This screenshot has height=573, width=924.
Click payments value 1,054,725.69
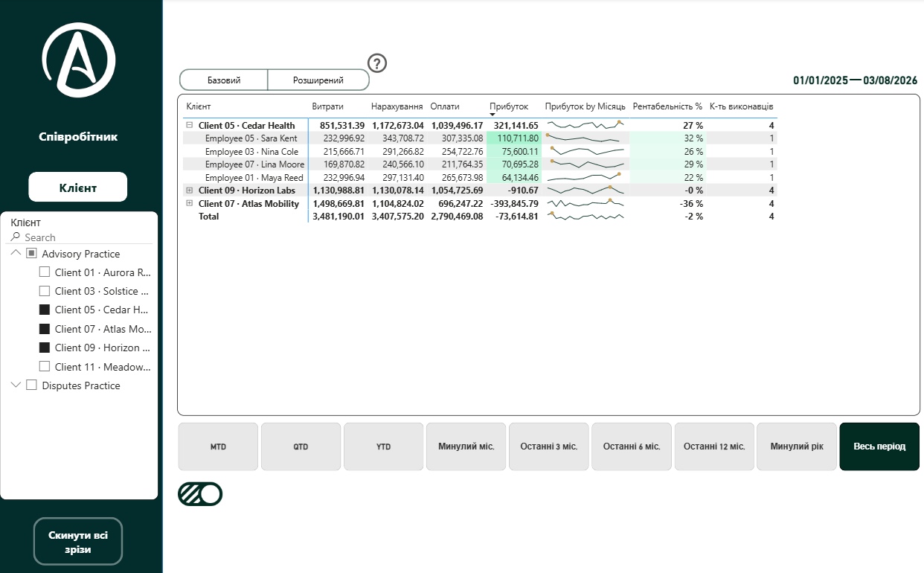457,191
